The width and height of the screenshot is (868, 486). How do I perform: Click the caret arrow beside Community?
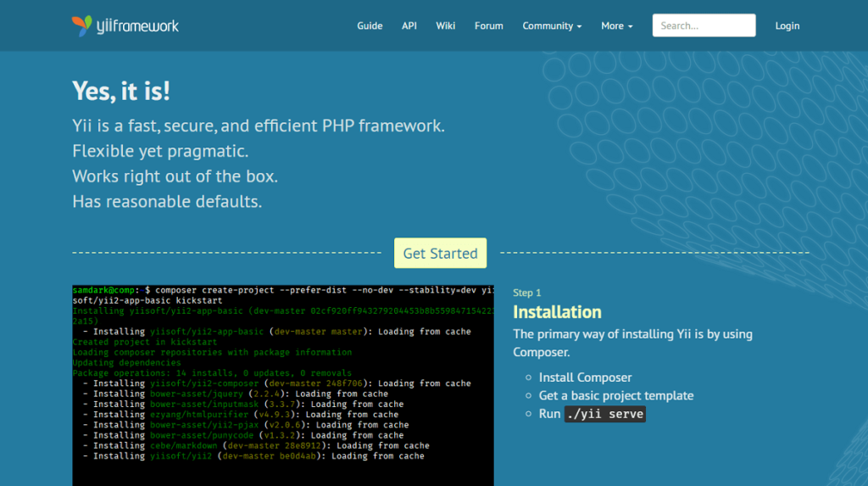pyautogui.click(x=580, y=27)
